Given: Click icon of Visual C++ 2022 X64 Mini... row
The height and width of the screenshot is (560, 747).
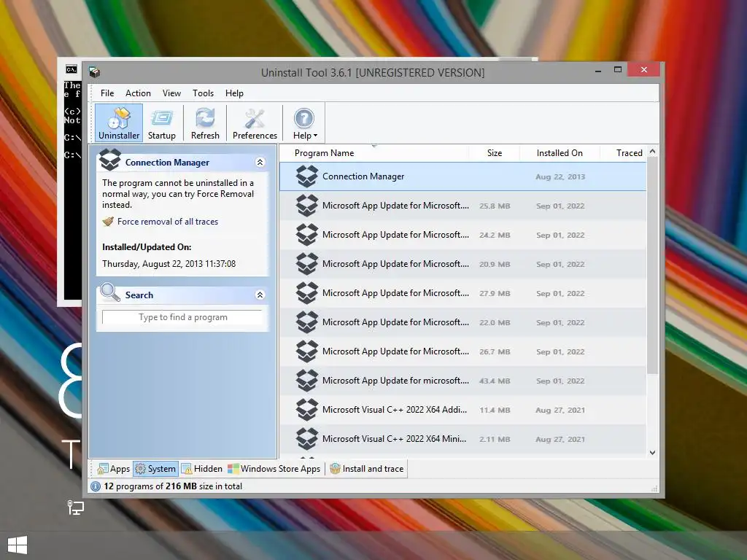Looking at the screenshot, I should pos(307,439).
